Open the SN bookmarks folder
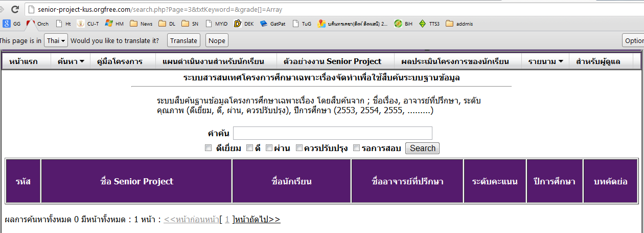644x233 pixels. (191, 24)
